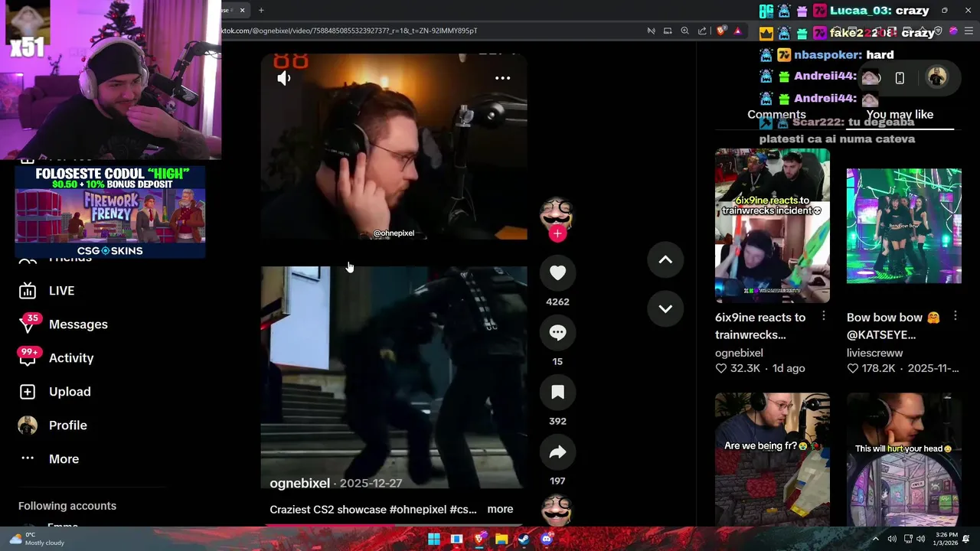Click the video progress bar
This screenshot has width=980, height=551.
394,526
